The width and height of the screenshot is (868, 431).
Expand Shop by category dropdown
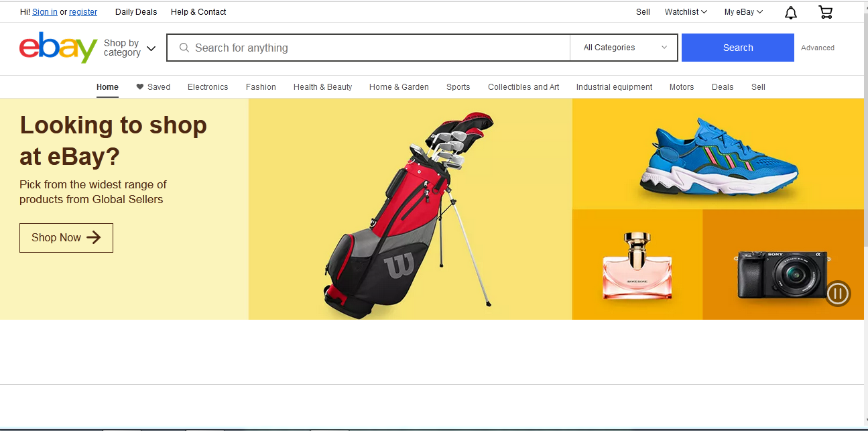(129, 48)
